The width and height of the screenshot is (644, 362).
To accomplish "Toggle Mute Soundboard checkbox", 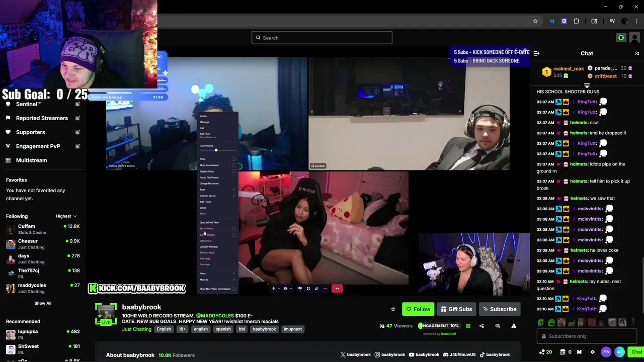I will pos(234,165).
